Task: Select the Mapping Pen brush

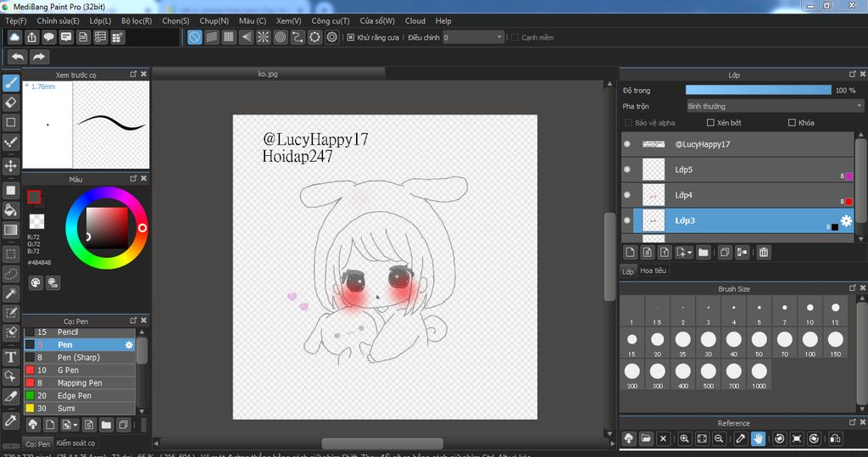Action: point(79,382)
